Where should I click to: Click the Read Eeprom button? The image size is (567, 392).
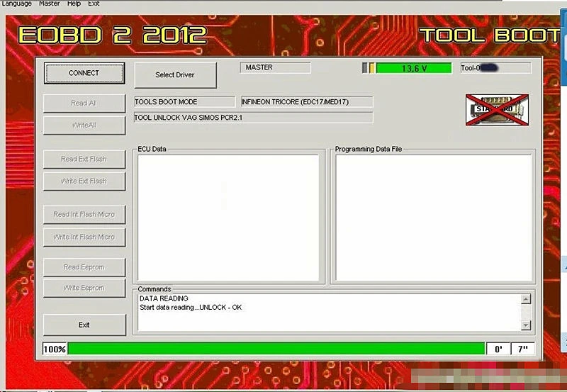[x=84, y=267]
